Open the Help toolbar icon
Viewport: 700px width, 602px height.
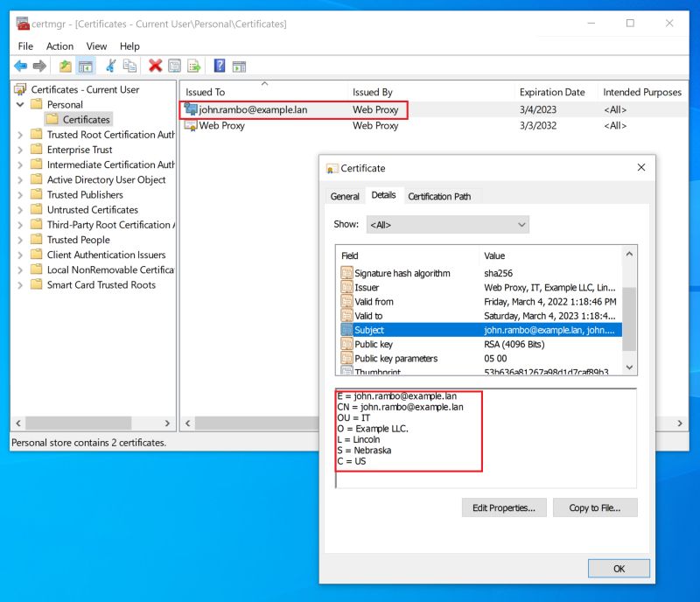218,65
